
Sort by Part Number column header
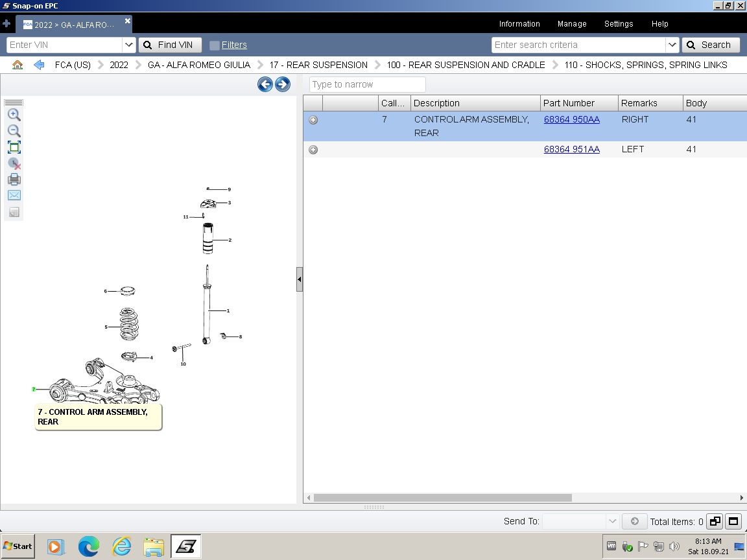click(x=579, y=103)
